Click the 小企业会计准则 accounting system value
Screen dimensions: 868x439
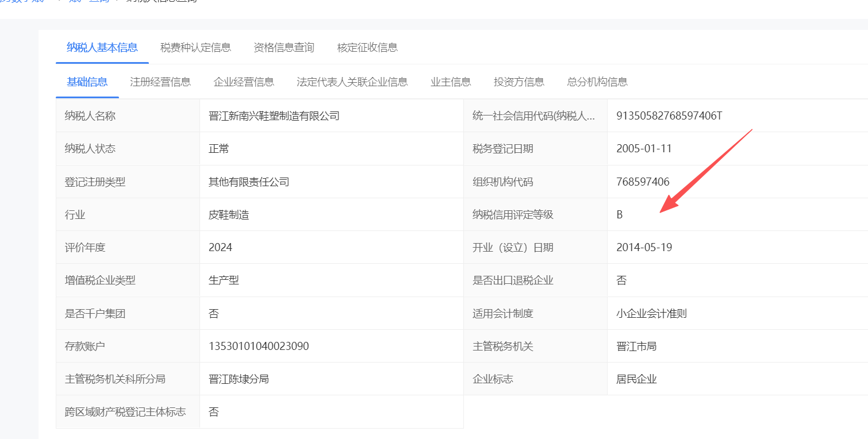(651, 314)
